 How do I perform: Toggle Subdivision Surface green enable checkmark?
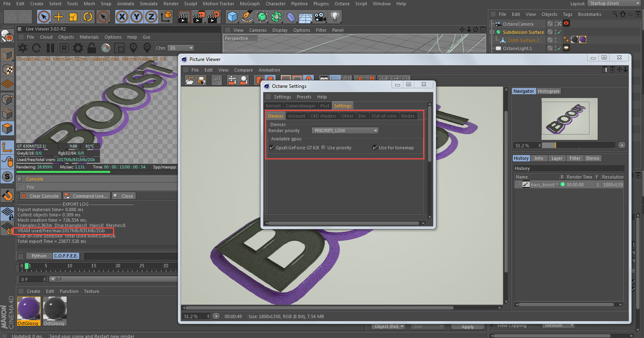point(559,32)
